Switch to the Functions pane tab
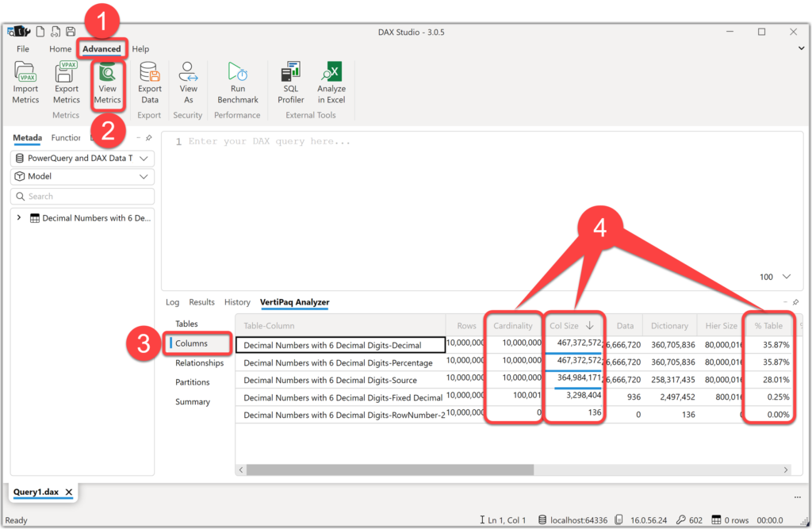Screen dimensions: 812x529 pos(66,138)
